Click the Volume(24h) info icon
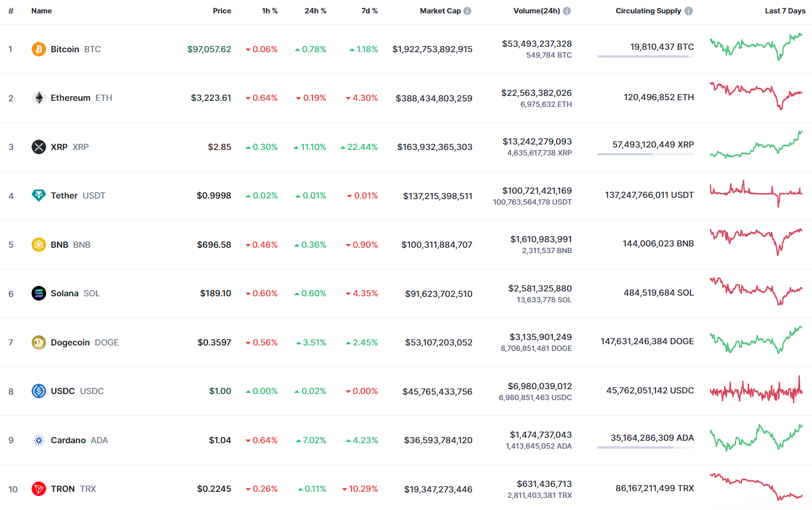The image size is (812, 510). click(x=567, y=11)
